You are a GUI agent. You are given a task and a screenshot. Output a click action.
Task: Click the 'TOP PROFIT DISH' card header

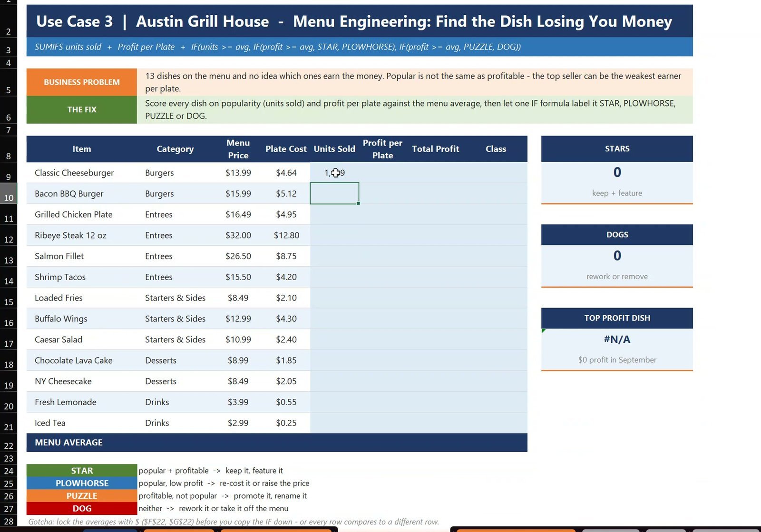617,318
